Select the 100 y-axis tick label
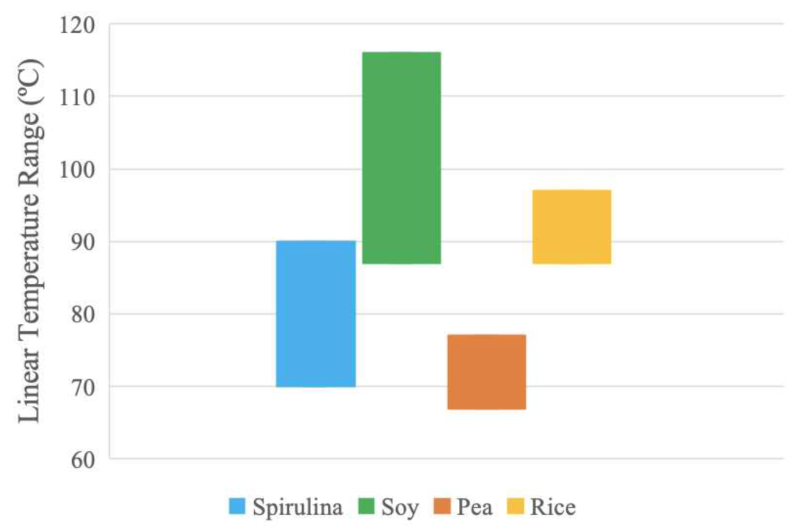The height and width of the screenshot is (532, 796). (x=77, y=170)
